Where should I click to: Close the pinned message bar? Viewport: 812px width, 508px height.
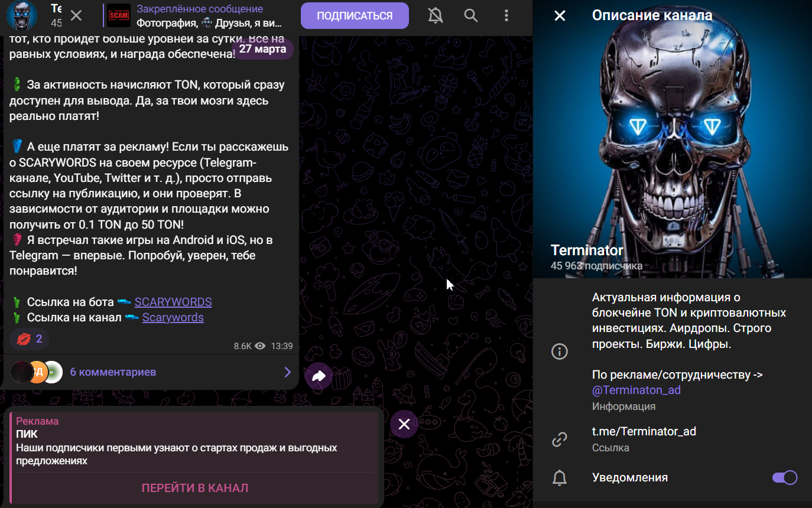pos(76,16)
